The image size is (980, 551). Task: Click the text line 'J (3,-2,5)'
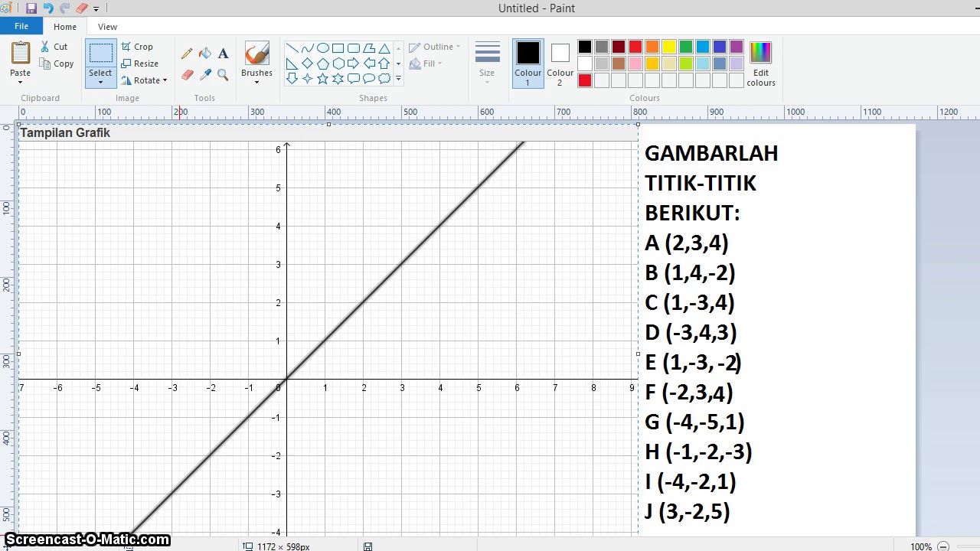(x=688, y=512)
